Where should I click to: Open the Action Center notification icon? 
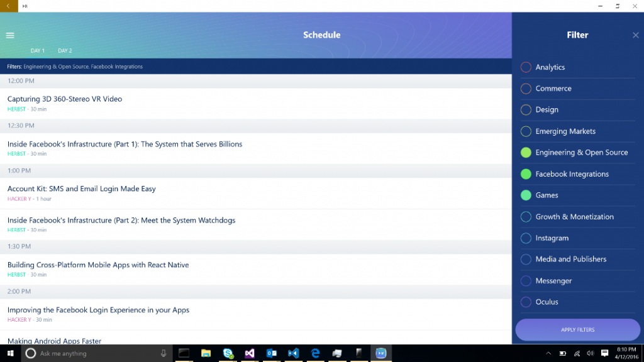[605, 353]
